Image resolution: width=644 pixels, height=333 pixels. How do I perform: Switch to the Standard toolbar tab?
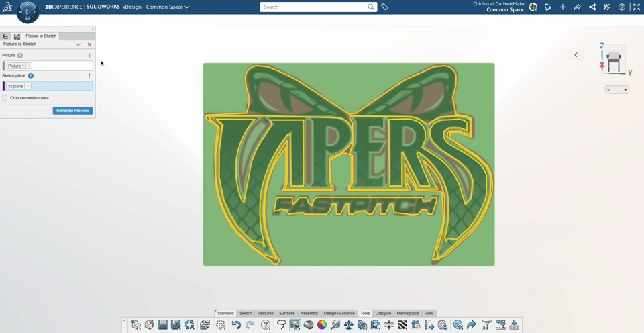coord(225,314)
